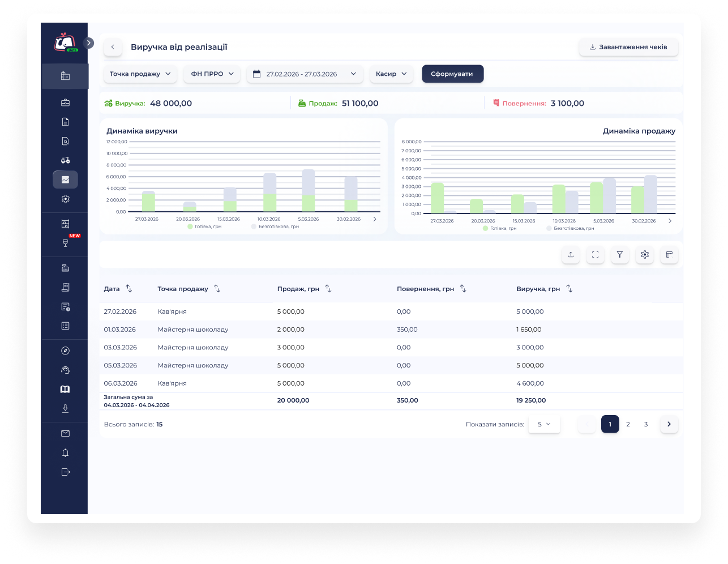728x564 pixels.
Task: Open the briefcase icon in the sidebar
Action: 65,102
